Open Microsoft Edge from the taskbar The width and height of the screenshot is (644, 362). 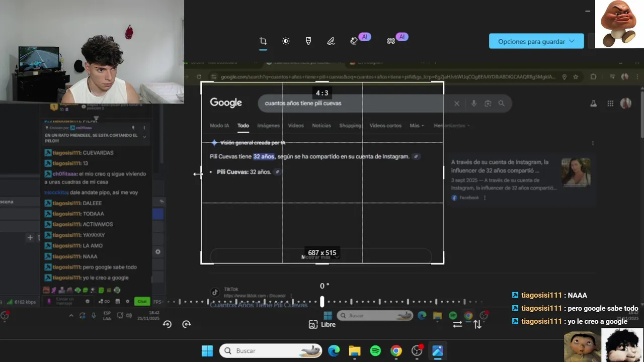[334, 351]
